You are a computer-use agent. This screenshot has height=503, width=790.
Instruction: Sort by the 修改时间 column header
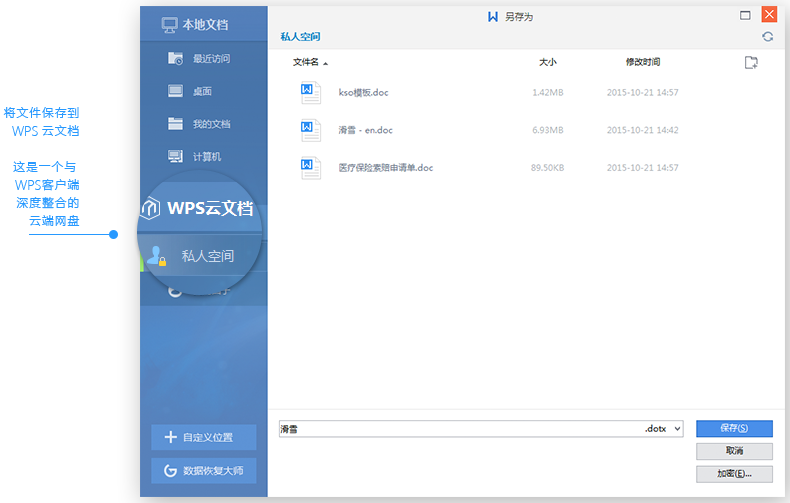[643, 62]
